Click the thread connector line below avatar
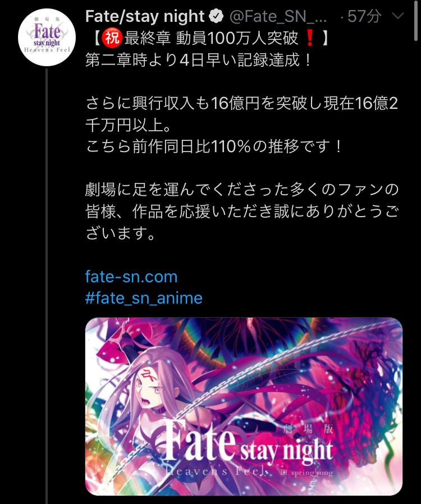421x504 pixels. [47, 286]
